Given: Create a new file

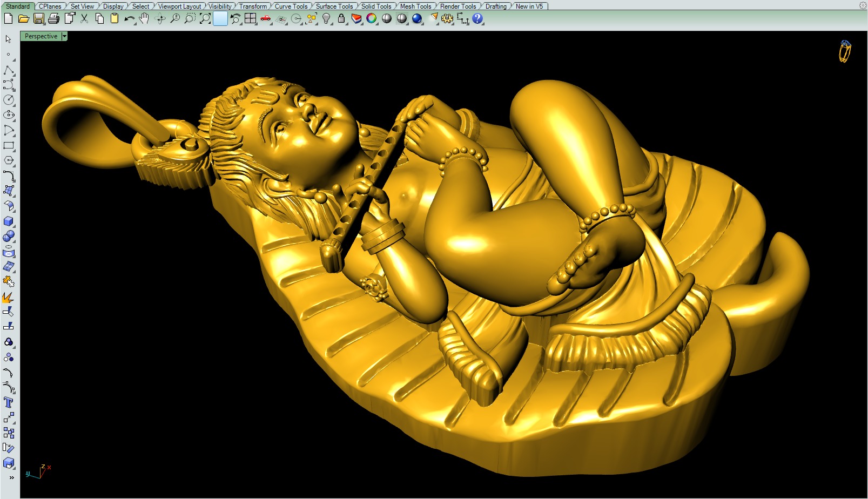Looking at the screenshot, I should [8, 18].
